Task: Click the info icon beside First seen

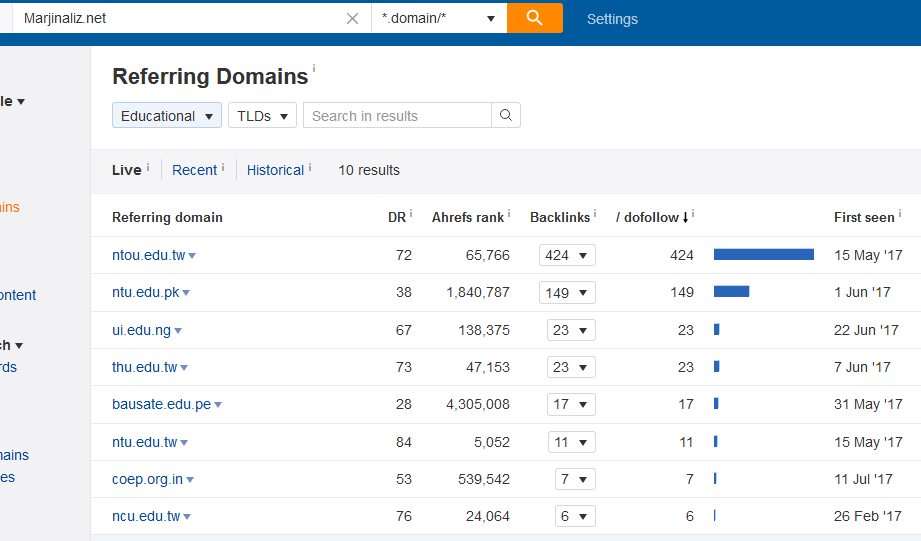Action: click(900, 214)
